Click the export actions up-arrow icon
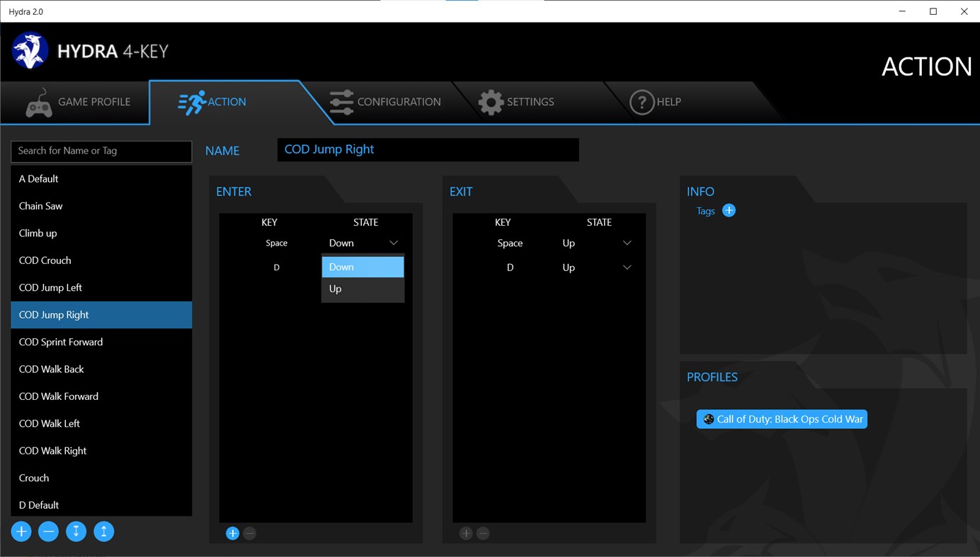This screenshot has height=557, width=980. click(103, 531)
